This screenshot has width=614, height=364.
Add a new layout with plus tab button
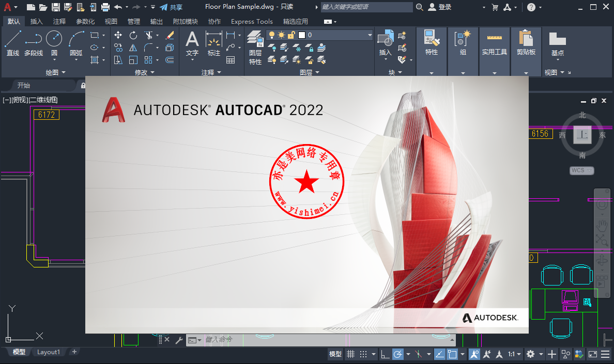click(x=74, y=352)
